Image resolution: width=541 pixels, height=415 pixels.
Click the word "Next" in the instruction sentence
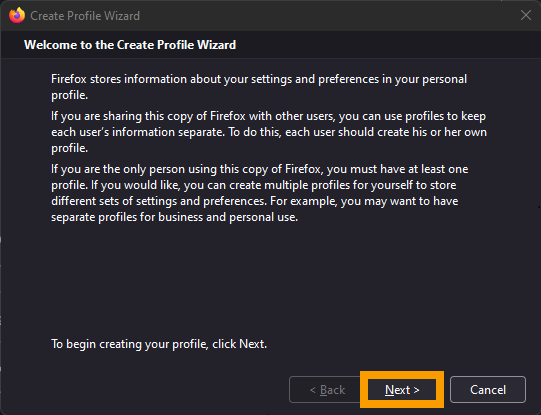(x=252, y=344)
